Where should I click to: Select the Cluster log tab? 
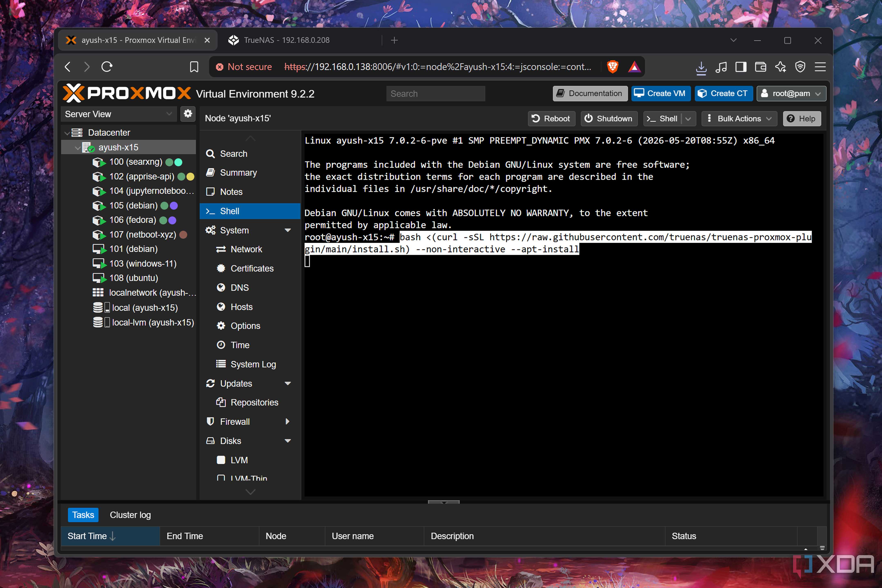(x=130, y=515)
